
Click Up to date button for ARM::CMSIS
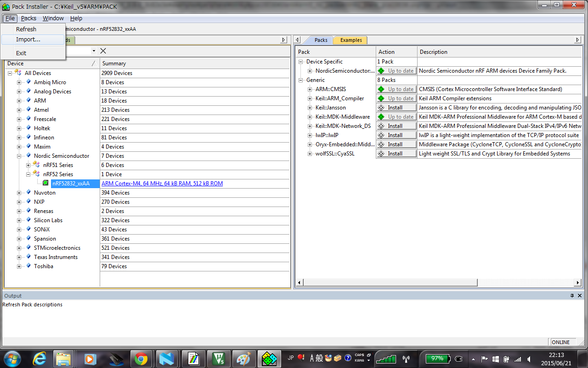[x=396, y=89]
